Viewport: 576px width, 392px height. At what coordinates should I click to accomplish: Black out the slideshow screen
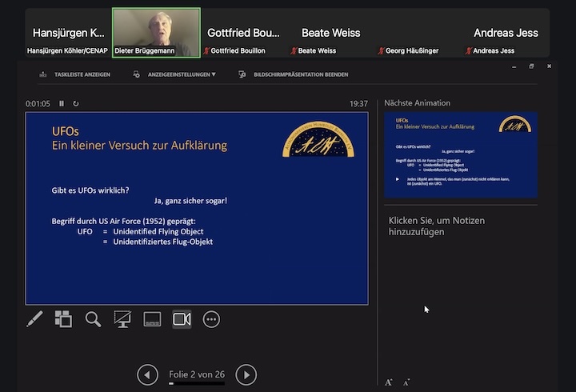pos(122,319)
